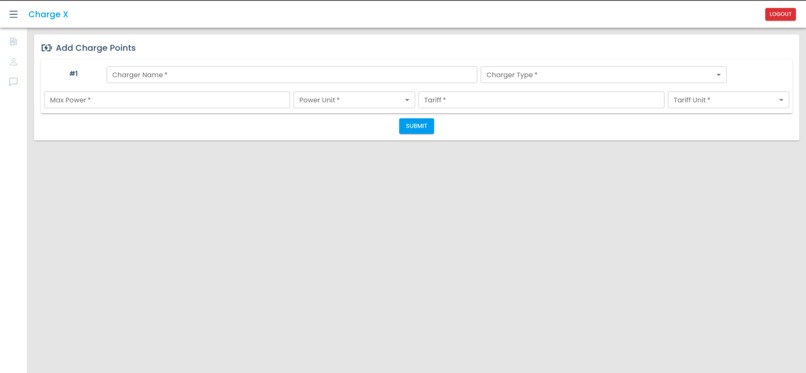Open the chat message sidebar icon
The width and height of the screenshot is (806, 373).
[13, 82]
